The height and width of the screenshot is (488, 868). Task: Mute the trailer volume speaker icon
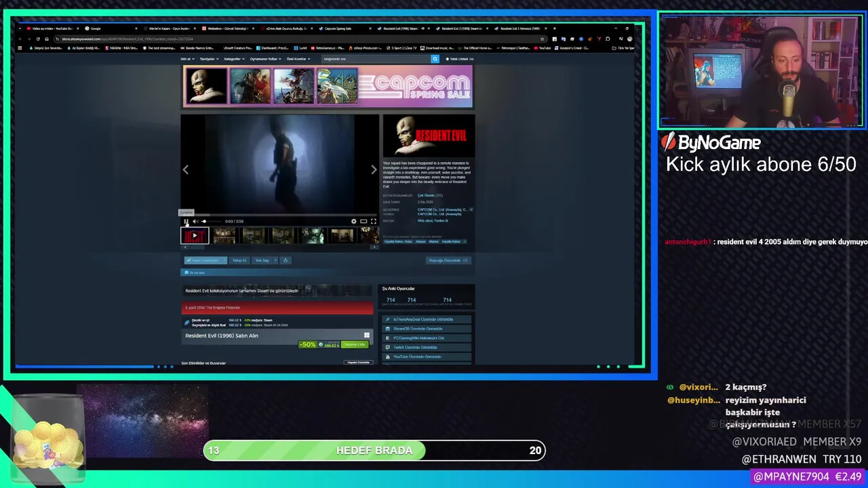(195, 221)
